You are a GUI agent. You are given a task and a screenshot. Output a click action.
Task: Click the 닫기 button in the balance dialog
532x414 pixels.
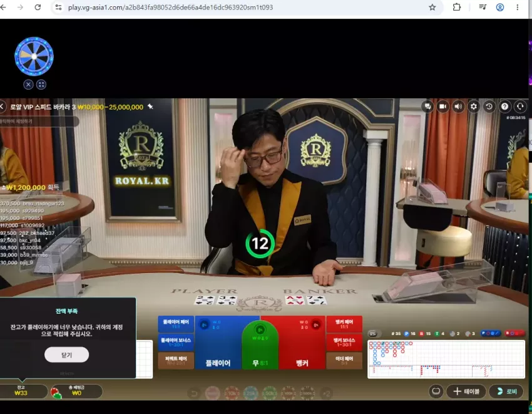66,354
